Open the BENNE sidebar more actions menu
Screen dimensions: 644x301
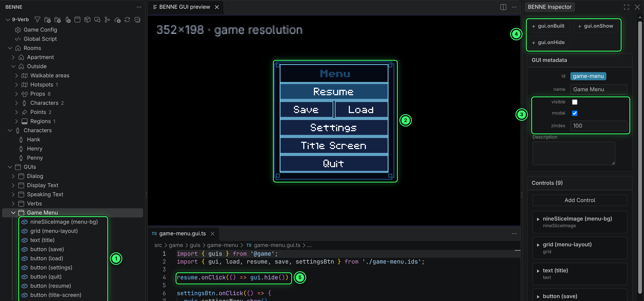139,7
